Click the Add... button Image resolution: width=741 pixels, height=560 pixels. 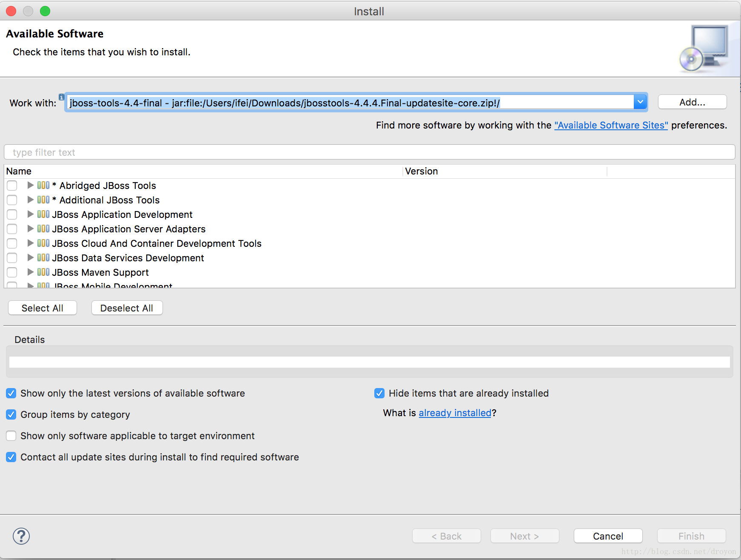(692, 102)
